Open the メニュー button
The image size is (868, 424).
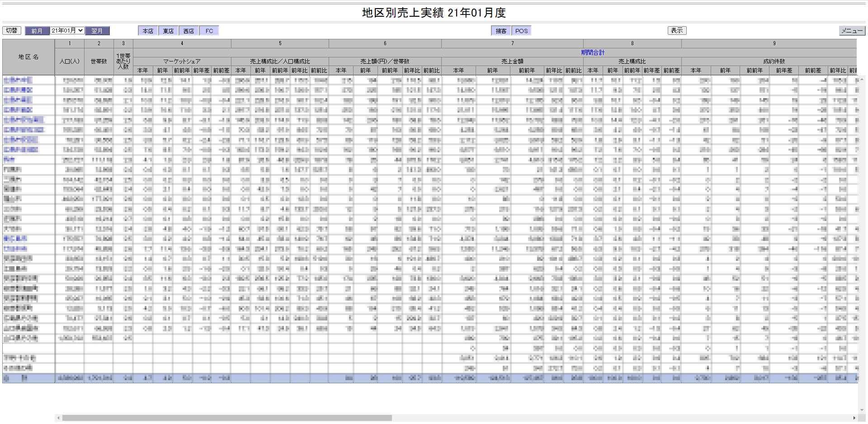point(852,30)
